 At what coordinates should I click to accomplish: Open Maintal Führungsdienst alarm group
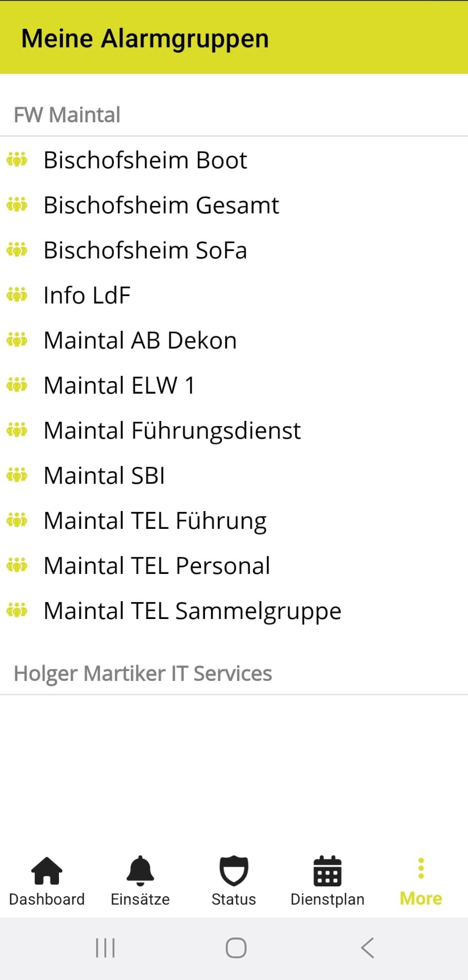172,430
